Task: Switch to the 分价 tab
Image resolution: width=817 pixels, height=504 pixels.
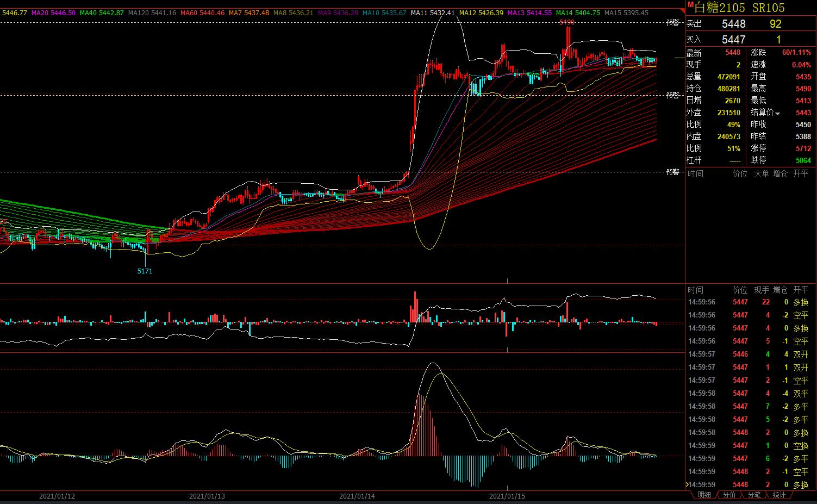Action: (729, 495)
